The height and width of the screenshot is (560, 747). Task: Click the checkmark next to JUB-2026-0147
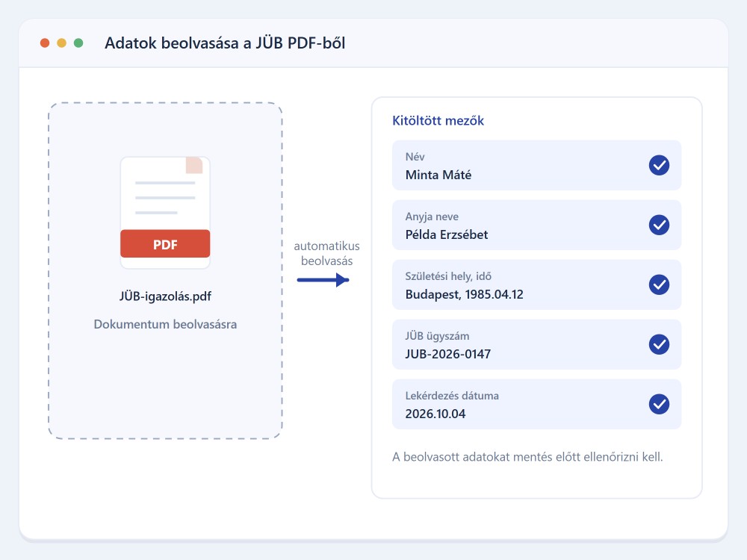(x=659, y=344)
